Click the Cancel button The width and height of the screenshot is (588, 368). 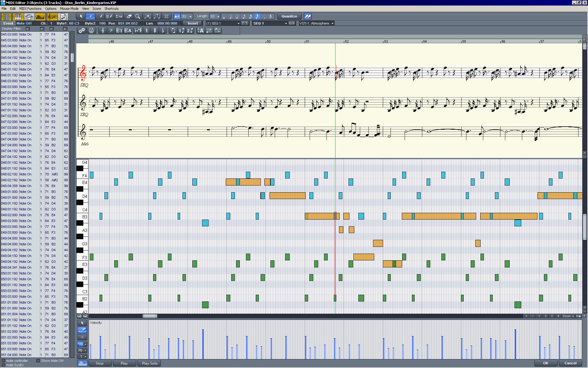click(x=570, y=363)
